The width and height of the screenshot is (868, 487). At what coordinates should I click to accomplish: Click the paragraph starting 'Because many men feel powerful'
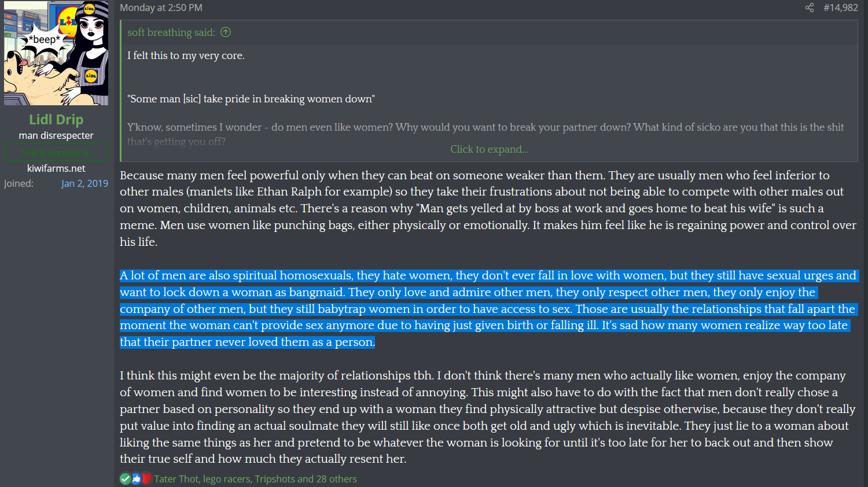(488, 208)
